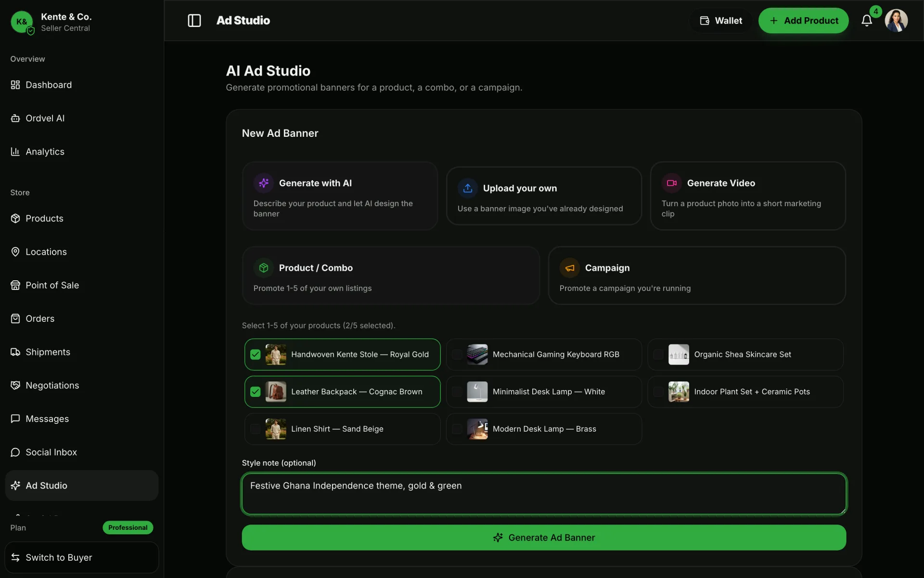
Task: Click the Switch to Buyer button
Action: [82, 557]
